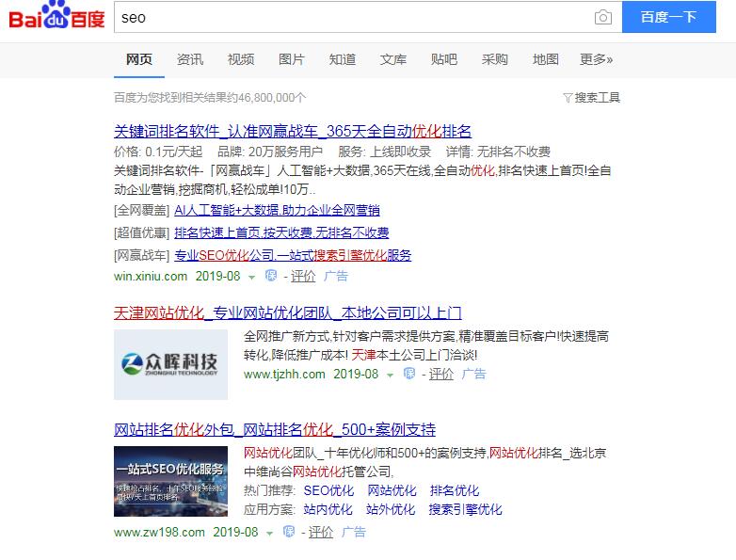Select label text [全网覆盖]
The width and height of the screenshot is (736, 560).
point(142,210)
